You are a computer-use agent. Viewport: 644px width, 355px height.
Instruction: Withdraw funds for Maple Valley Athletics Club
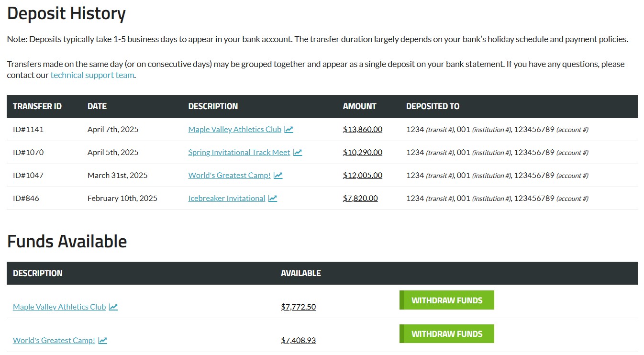click(446, 300)
